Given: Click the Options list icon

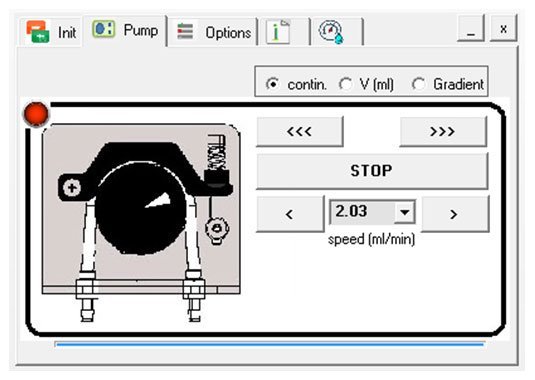Looking at the screenshot, I should (185, 31).
